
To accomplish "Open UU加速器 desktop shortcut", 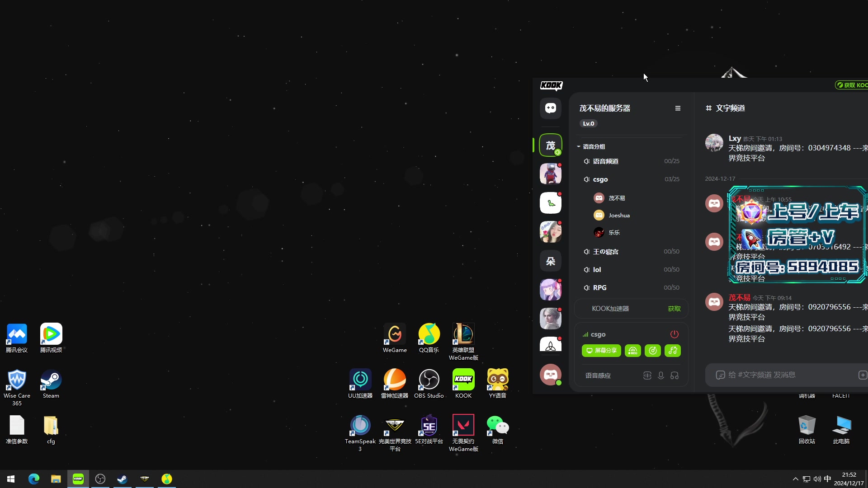I will tap(360, 385).
